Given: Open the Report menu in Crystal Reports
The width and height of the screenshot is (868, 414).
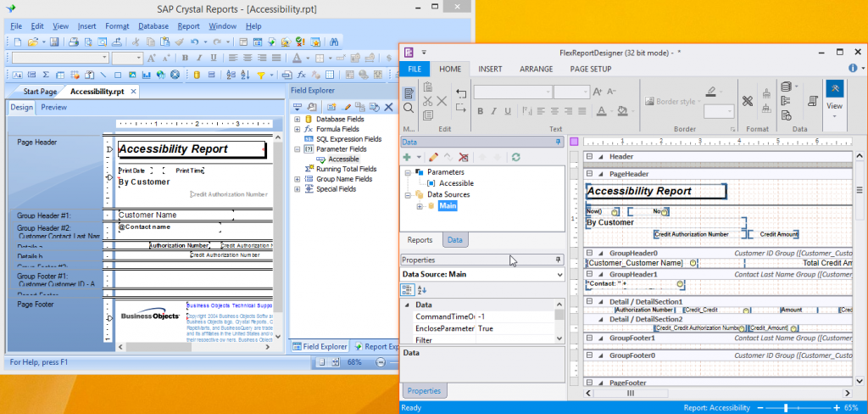Looking at the screenshot, I should [x=189, y=26].
